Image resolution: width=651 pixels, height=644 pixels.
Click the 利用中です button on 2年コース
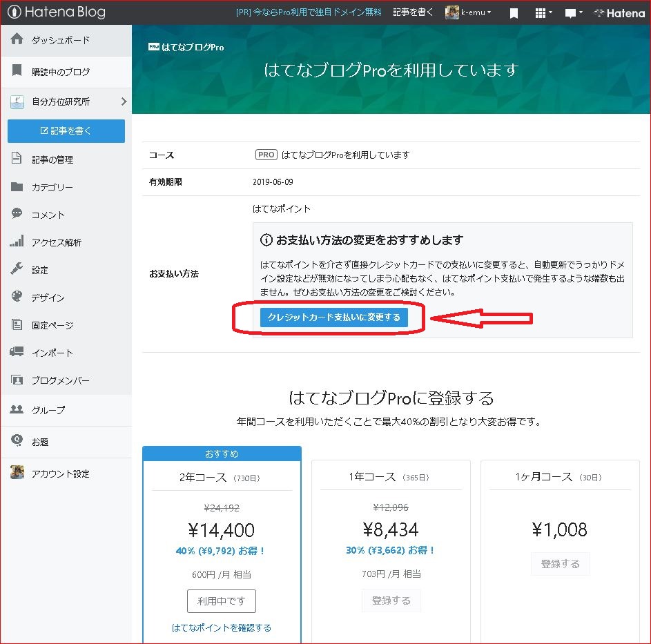point(222,601)
